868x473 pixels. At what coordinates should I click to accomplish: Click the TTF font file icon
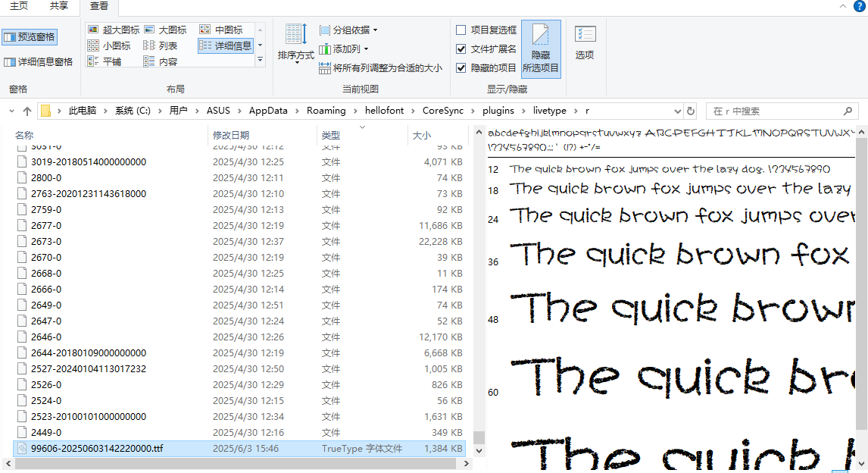point(22,449)
